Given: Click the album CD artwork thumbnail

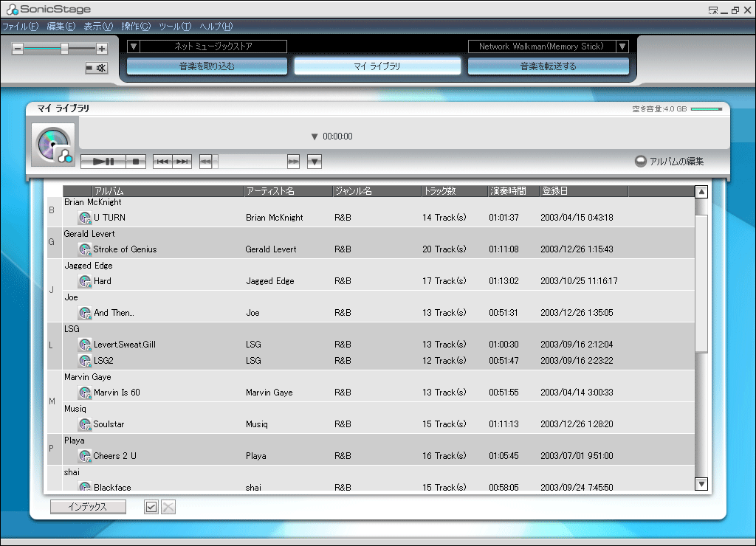Looking at the screenshot, I should tap(53, 145).
